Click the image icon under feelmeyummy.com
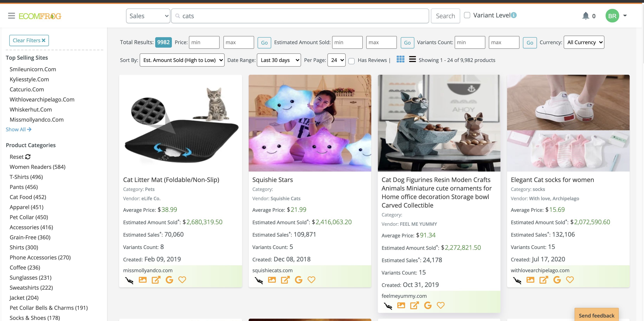 (401, 305)
